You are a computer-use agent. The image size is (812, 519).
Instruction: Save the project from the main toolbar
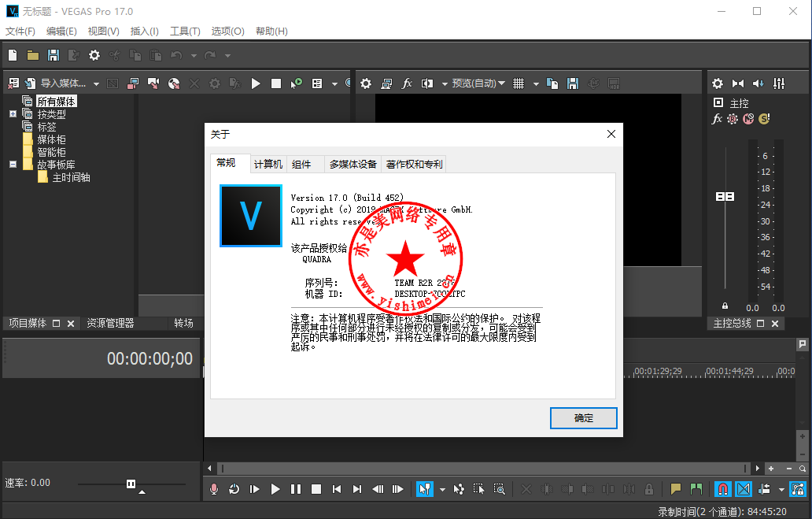(54, 55)
